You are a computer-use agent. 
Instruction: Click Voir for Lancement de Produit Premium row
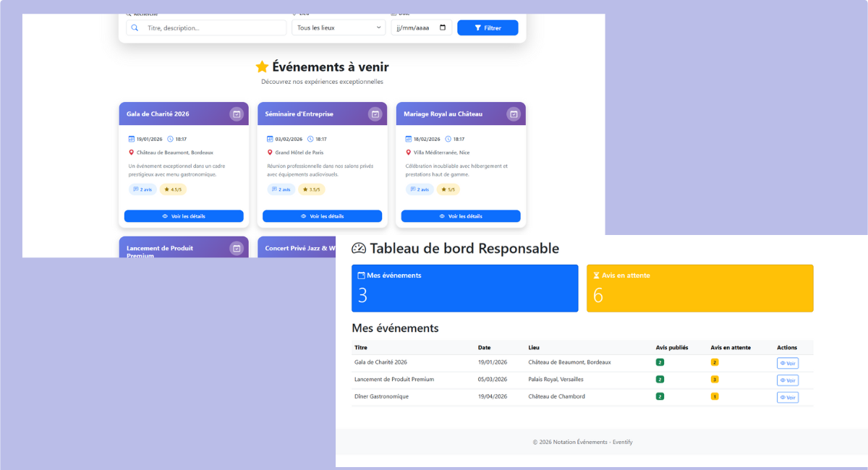787,380
